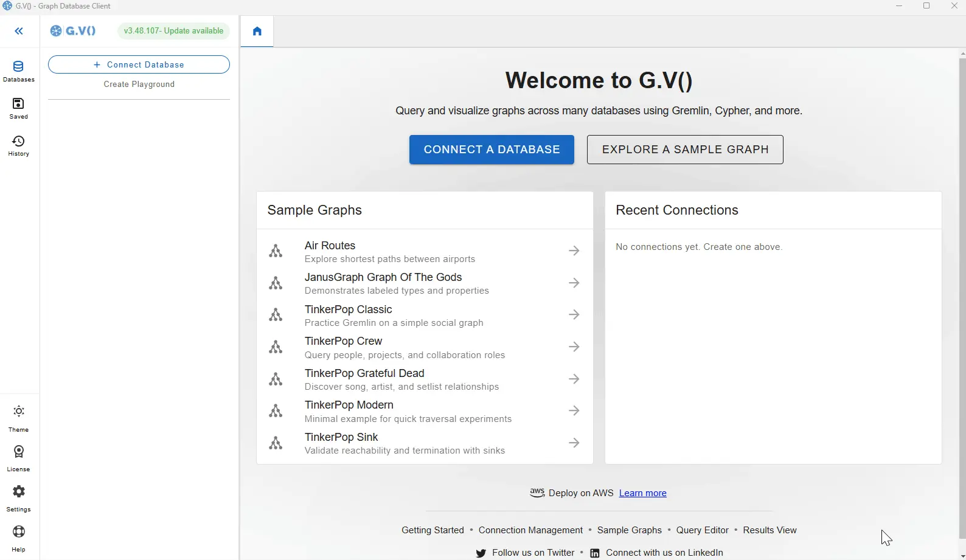Open the Saved queries panel

click(x=19, y=108)
